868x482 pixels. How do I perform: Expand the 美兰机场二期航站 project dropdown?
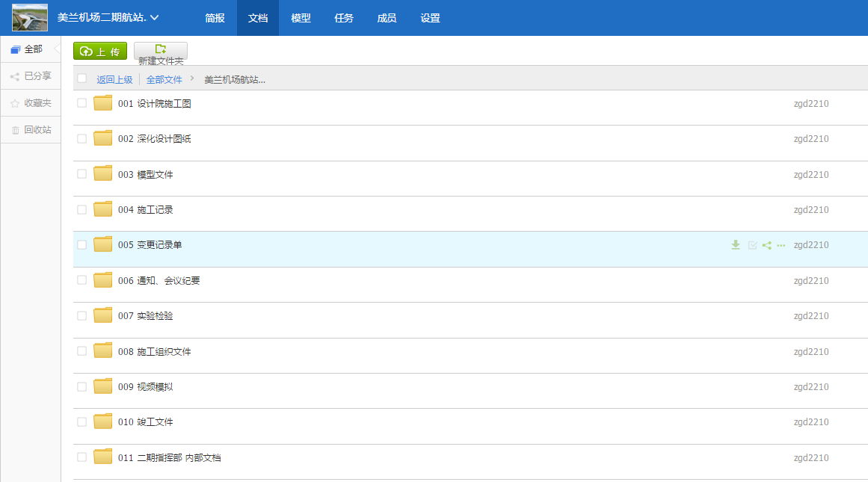[154, 18]
